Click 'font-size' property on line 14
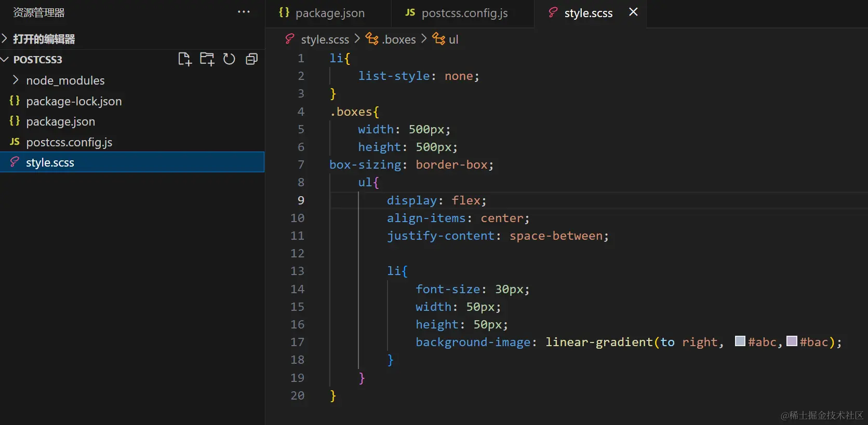 tap(448, 289)
